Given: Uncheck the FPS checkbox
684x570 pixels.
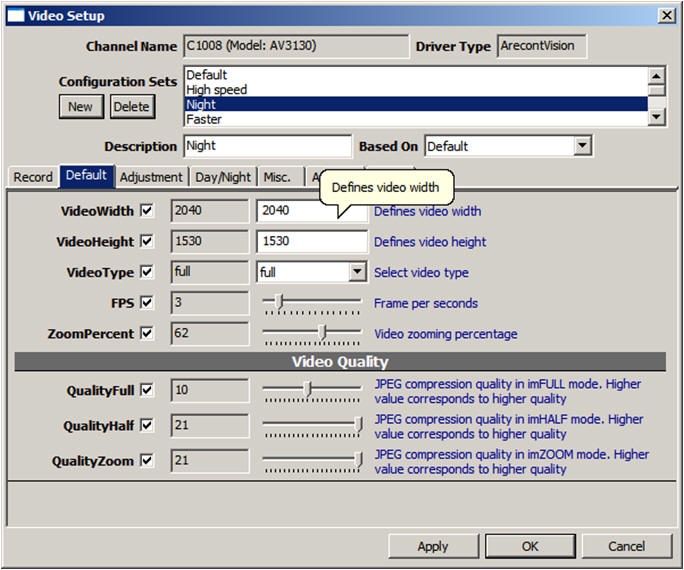Looking at the screenshot, I should tap(147, 302).
